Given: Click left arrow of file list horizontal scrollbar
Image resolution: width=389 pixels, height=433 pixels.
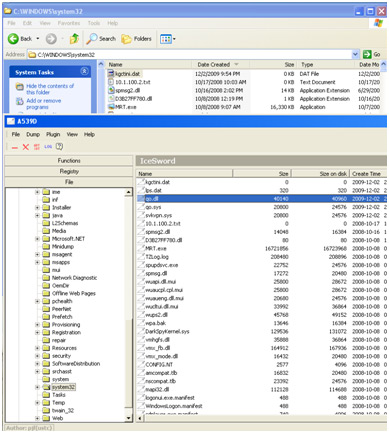Looking at the screenshot, I should pyautogui.click(x=140, y=418).
